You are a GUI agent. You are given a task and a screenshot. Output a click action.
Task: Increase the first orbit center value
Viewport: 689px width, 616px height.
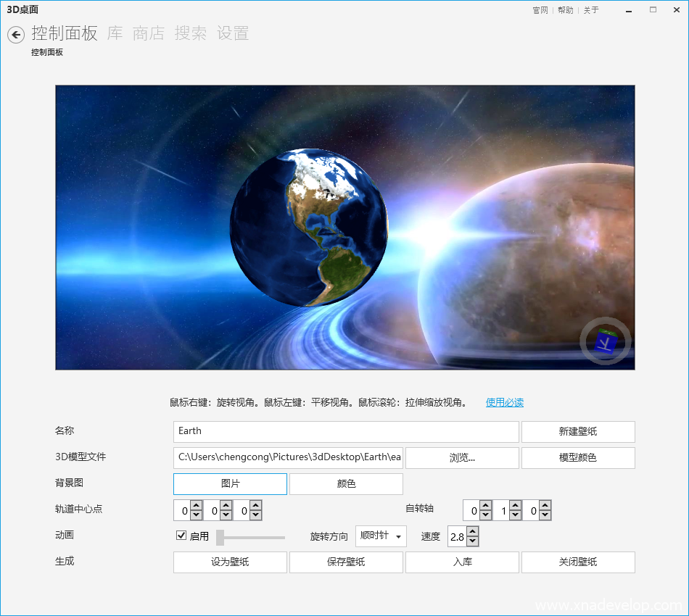point(196,506)
